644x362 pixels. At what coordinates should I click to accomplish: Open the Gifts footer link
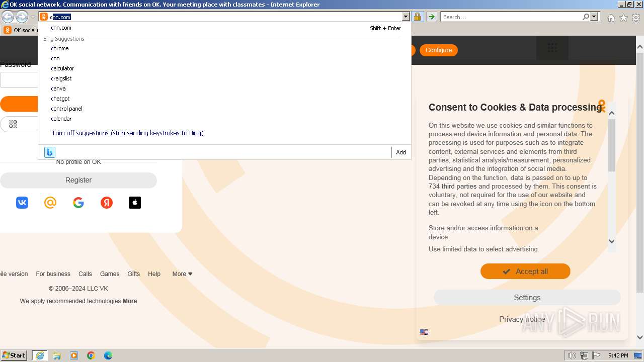[x=134, y=274]
